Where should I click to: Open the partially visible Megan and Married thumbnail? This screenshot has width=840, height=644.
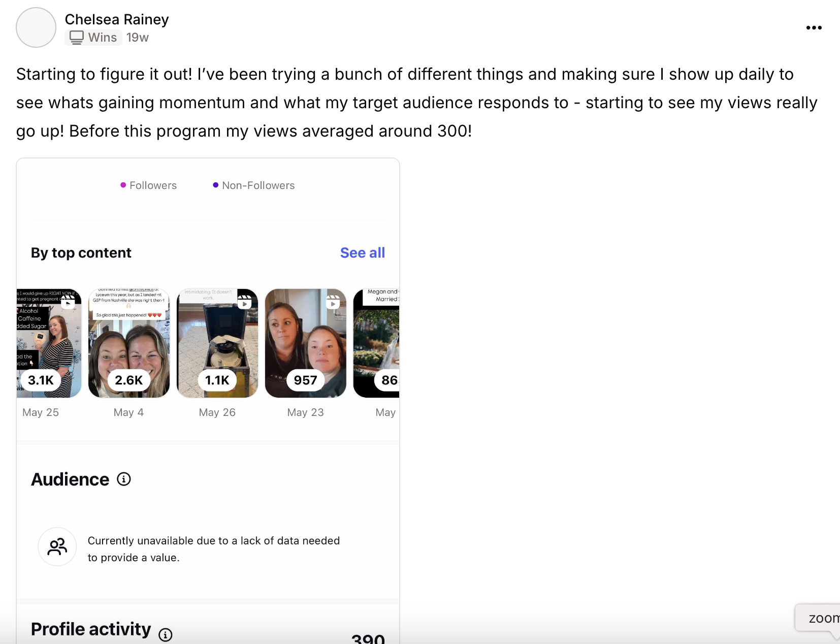pyautogui.click(x=377, y=343)
